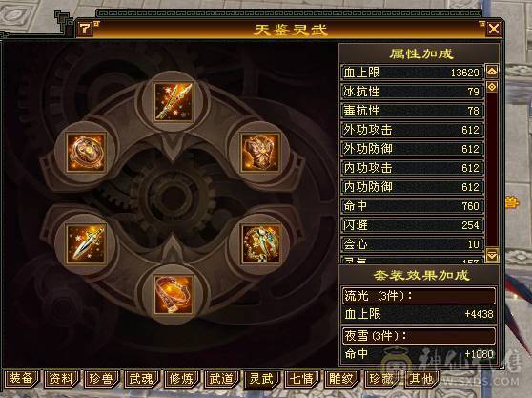Click the sword weapon slot icon
The image size is (532, 398).
coord(86,243)
